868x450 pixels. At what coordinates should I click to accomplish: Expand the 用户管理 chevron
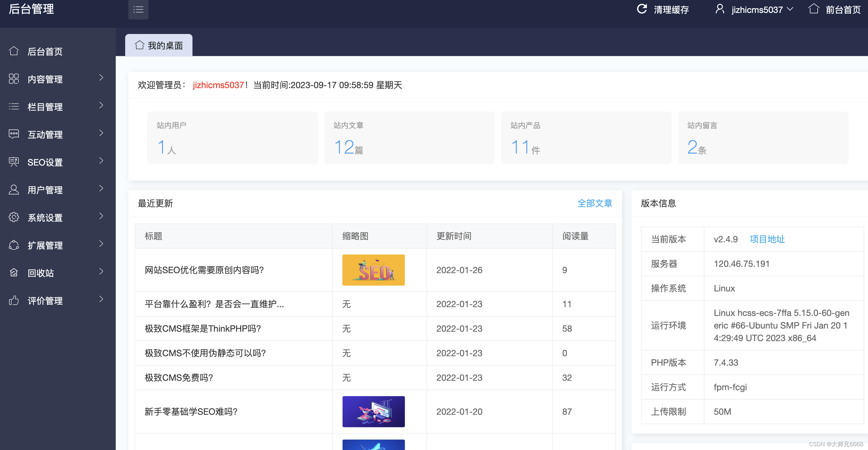[101, 188]
